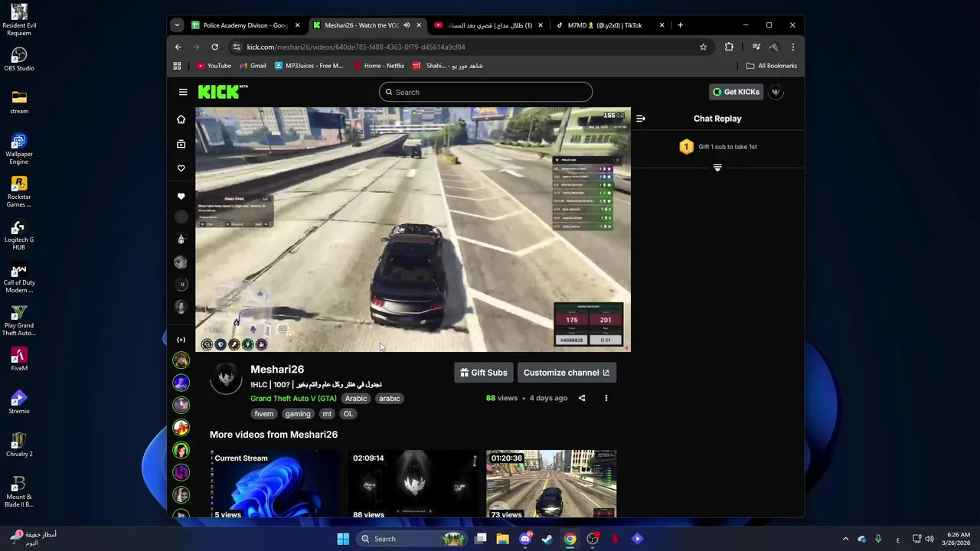Image resolution: width=980 pixels, height=551 pixels.
Task: Click the Gift Subs button
Action: point(483,373)
